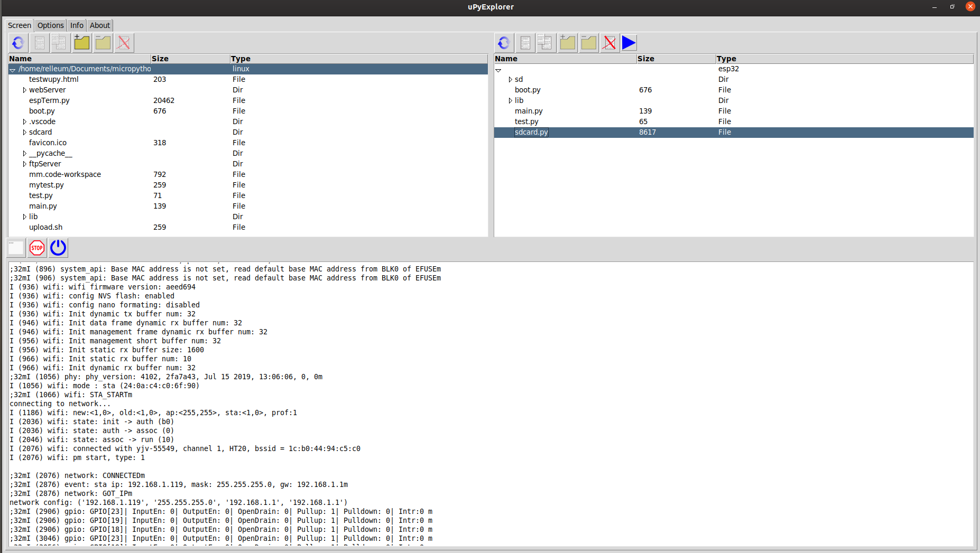Refresh the local linux file list
The height and width of the screenshot is (553, 980).
coord(18,43)
